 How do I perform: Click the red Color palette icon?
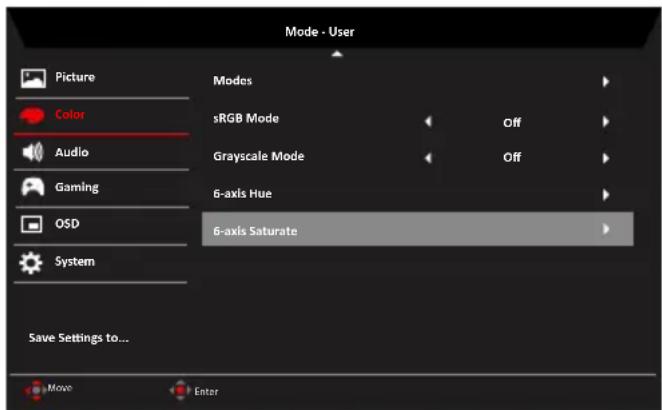tap(32, 115)
